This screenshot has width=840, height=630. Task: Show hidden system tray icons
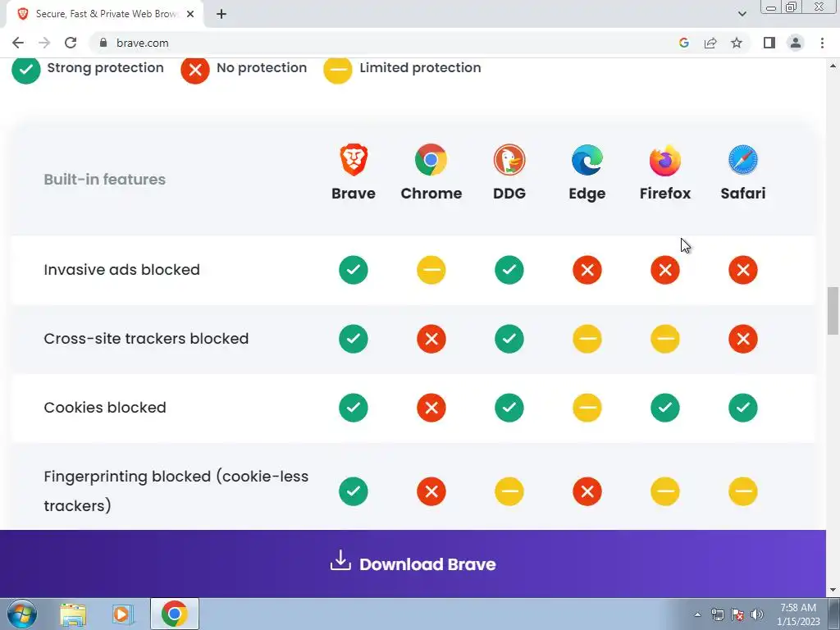pos(697,614)
